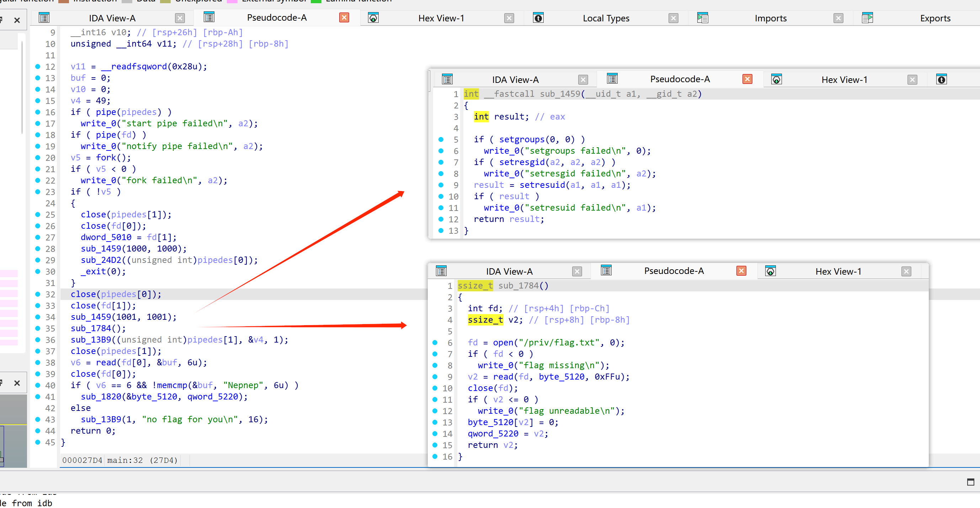Screen dimensions: 980x508
Task: Click the Exports tab icon
Action: (x=867, y=17)
